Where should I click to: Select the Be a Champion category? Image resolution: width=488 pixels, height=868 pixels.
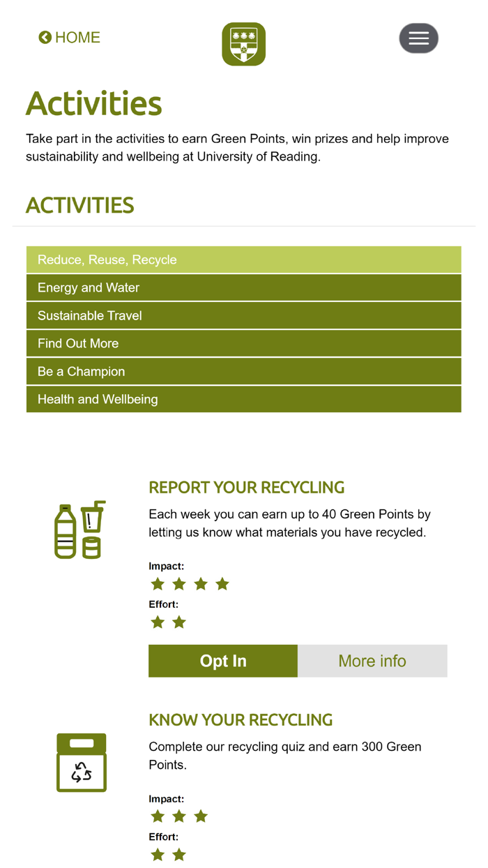pos(243,371)
